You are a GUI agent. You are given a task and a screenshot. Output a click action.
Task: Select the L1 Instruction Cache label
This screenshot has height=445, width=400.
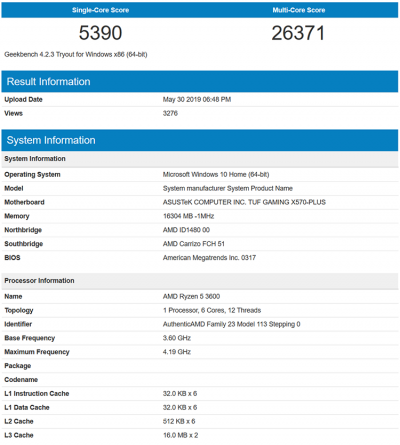click(37, 394)
